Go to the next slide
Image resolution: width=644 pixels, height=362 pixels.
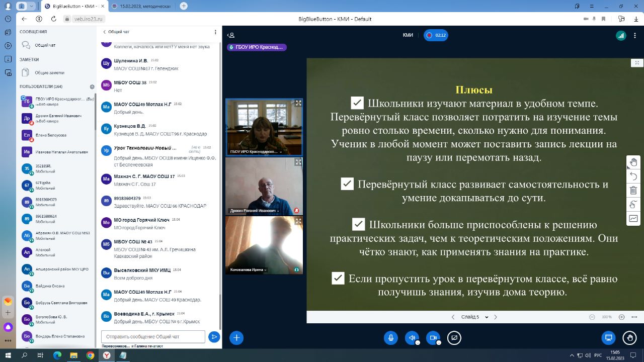click(x=496, y=317)
